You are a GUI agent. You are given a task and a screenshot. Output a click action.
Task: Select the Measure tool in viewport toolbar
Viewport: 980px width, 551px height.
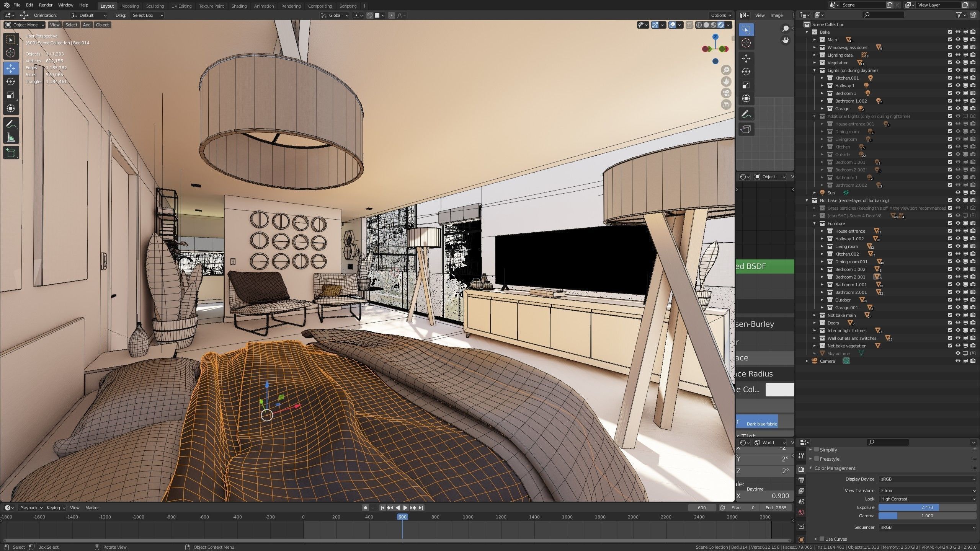click(x=11, y=137)
